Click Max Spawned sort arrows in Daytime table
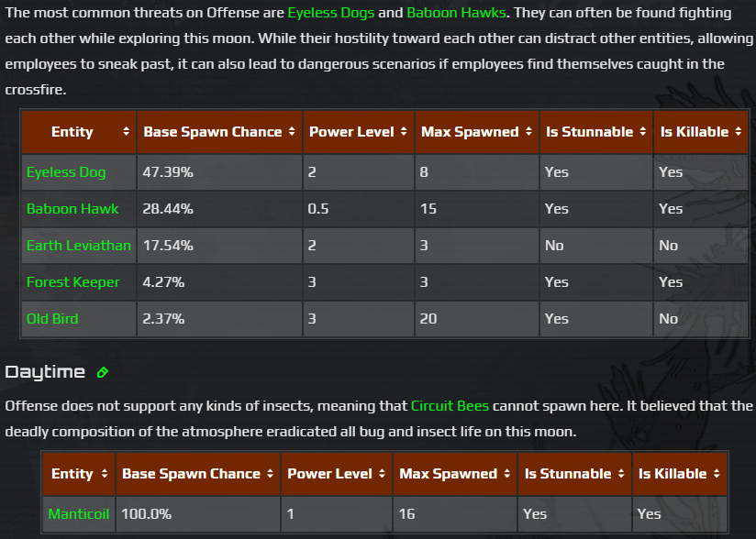756x539 pixels. (506, 474)
